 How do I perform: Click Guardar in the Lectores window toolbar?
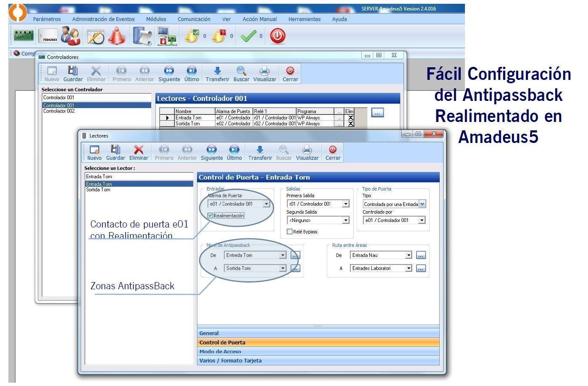115,153
